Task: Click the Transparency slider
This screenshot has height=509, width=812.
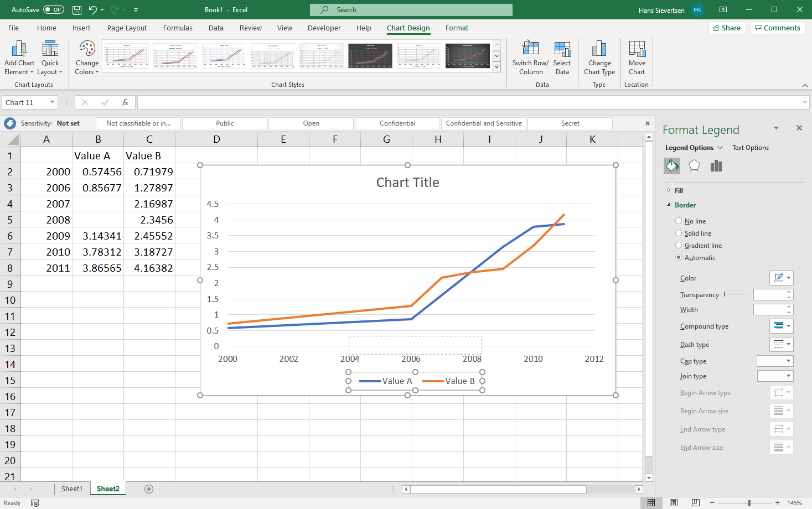Action: coord(737,294)
